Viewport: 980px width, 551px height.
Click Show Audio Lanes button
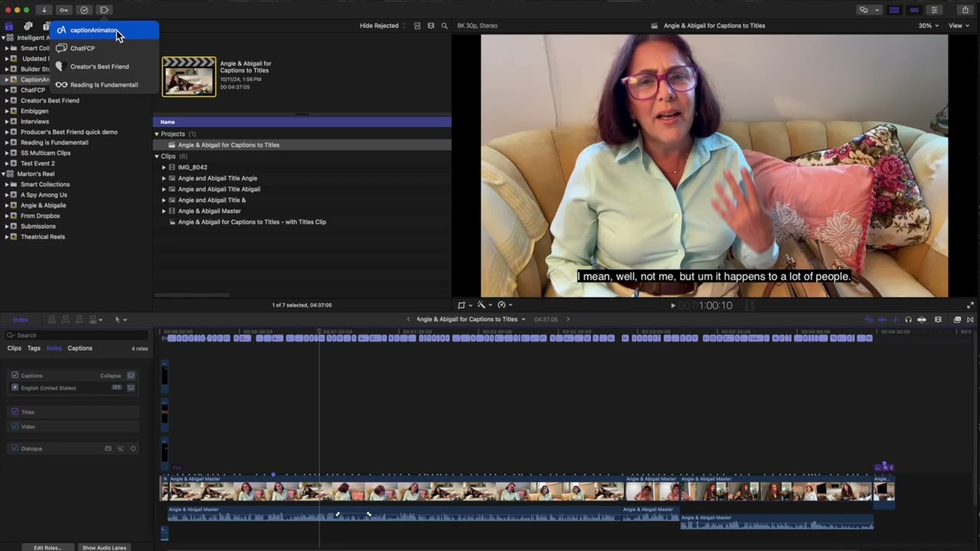coord(104,547)
